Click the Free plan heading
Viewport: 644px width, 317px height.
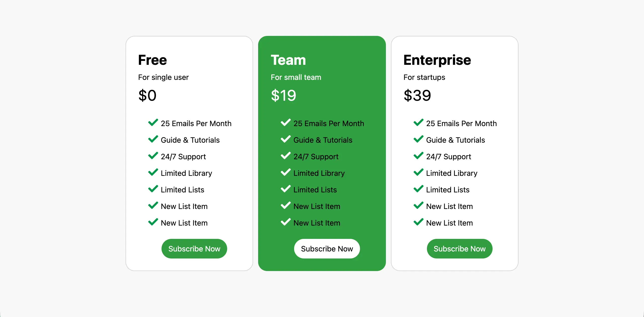coord(152,60)
